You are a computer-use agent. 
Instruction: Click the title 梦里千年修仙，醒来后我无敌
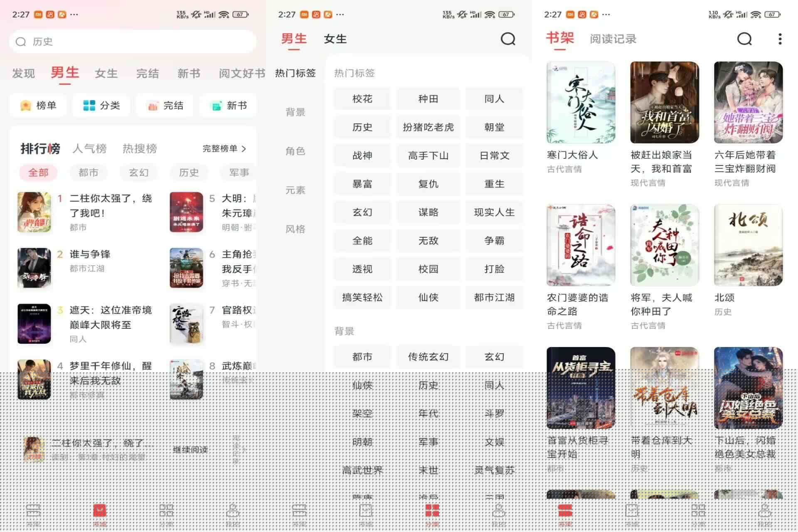(x=111, y=373)
